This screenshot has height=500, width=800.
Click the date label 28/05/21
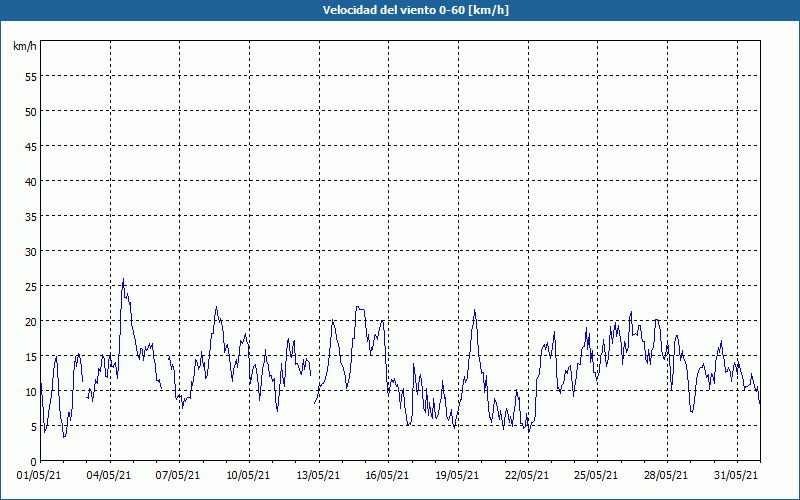pyautogui.click(x=666, y=476)
